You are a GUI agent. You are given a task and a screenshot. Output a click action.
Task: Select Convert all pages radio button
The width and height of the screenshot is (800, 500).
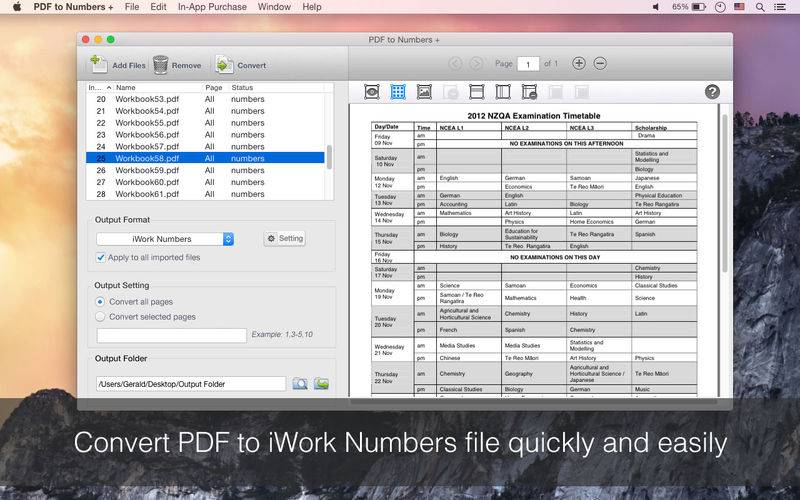[100, 302]
